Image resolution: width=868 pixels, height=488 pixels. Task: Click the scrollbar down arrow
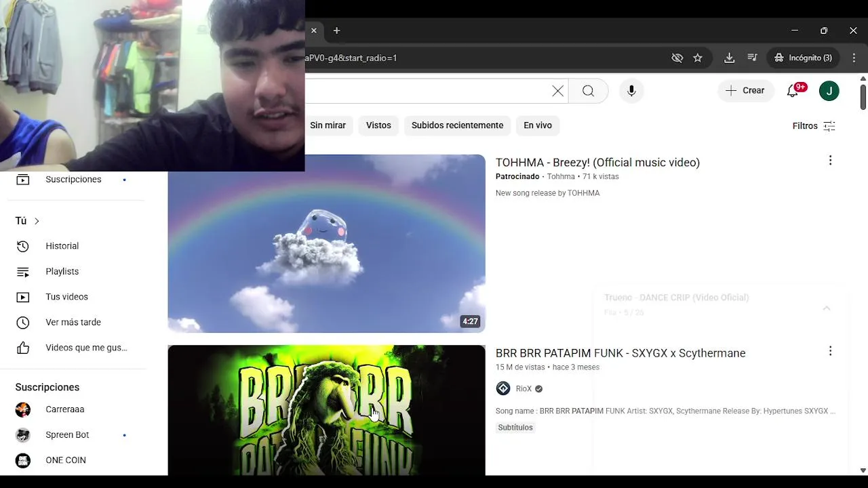click(x=863, y=470)
